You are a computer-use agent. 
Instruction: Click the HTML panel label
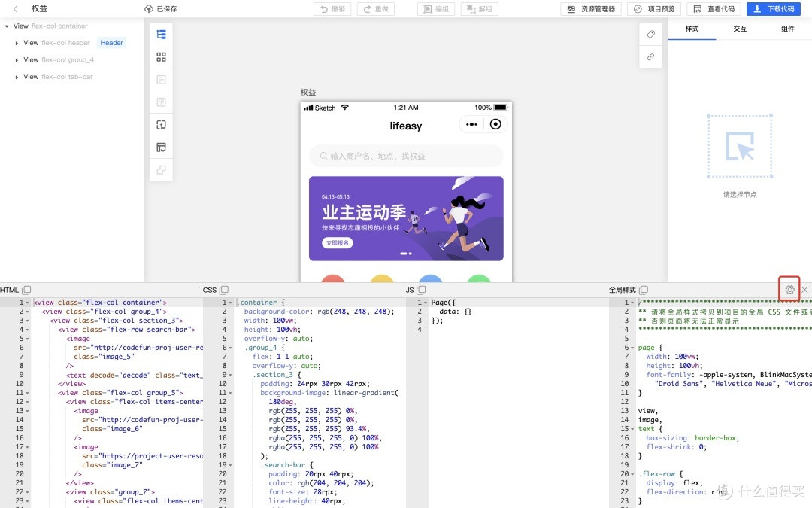pyautogui.click(x=9, y=290)
